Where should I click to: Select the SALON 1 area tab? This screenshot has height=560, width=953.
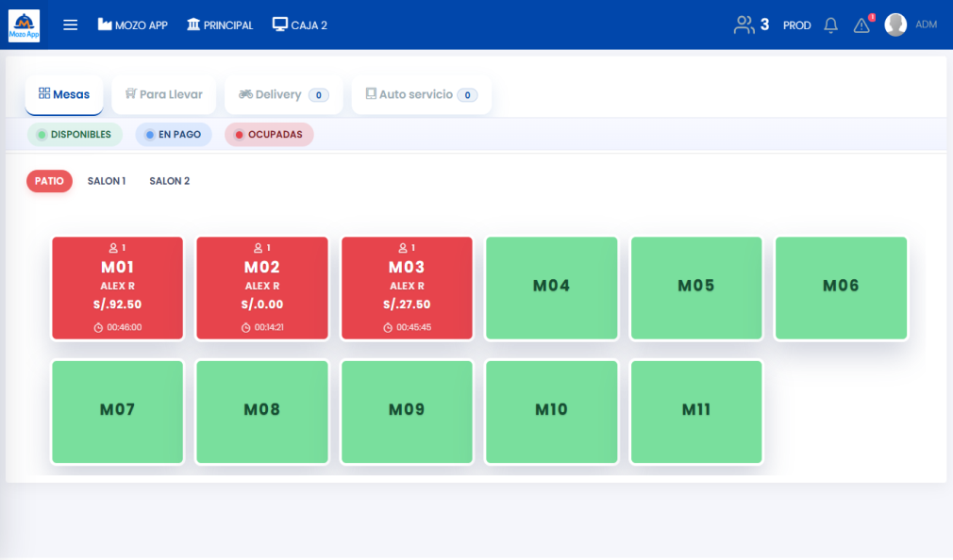tap(107, 181)
